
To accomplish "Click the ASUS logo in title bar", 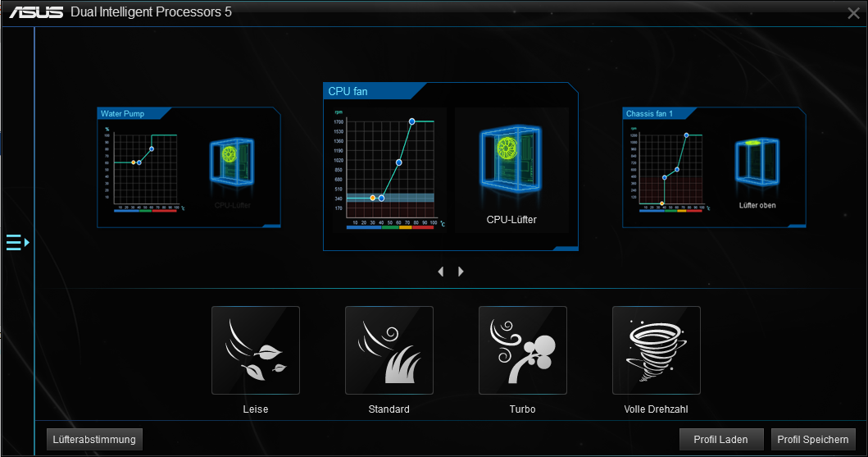I will [37, 12].
